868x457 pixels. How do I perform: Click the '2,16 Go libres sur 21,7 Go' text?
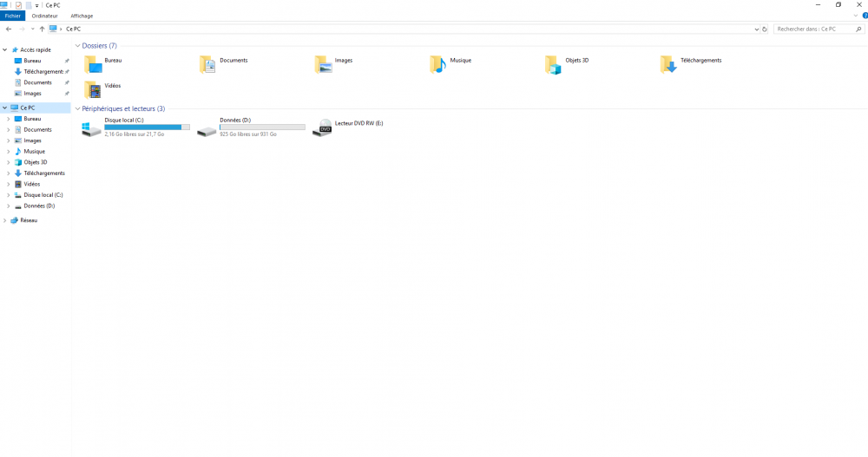pos(135,134)
